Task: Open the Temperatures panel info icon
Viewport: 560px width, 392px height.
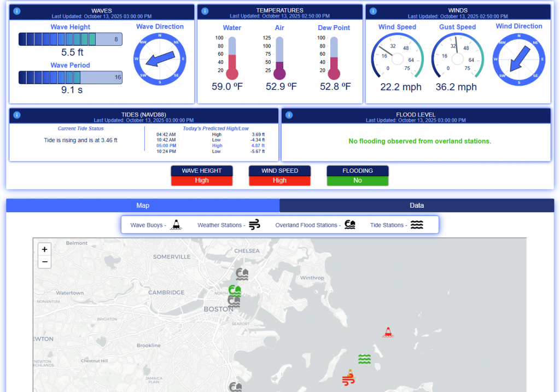Action: (x=205, y=11)
